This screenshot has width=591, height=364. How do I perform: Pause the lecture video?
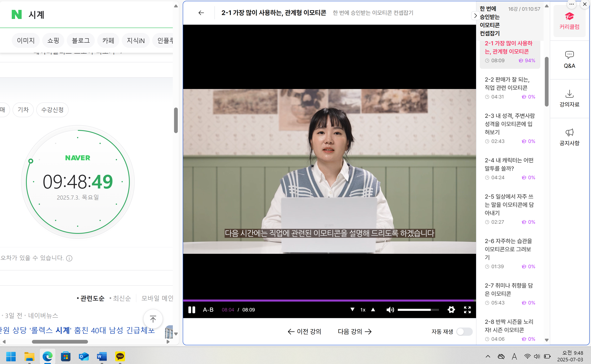[x=191, y=310]
